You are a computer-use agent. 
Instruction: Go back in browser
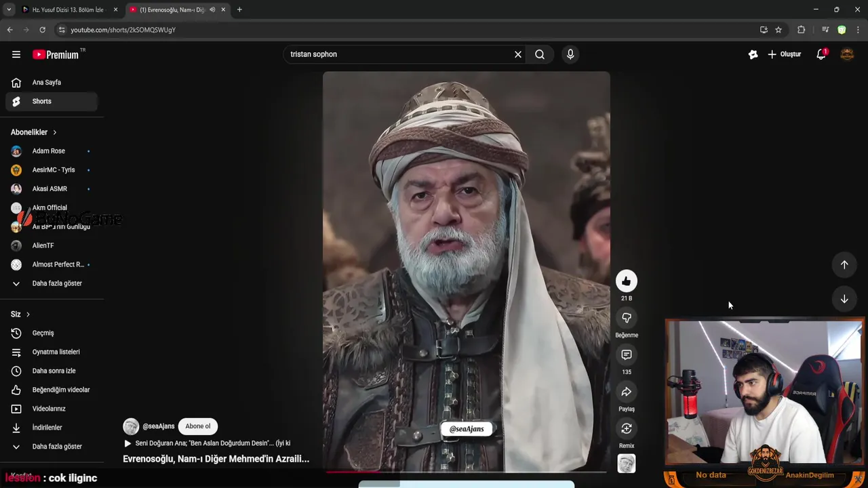click(9, 30)
